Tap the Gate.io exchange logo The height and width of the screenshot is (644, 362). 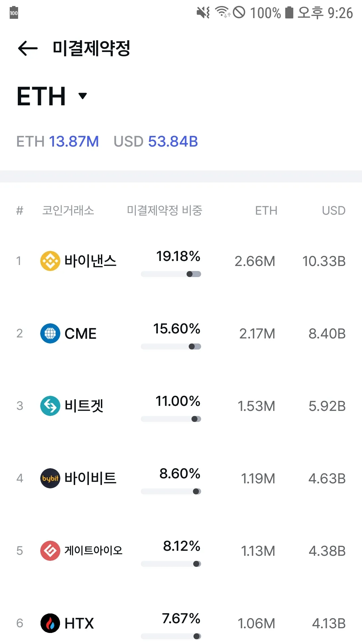[50, 551]
